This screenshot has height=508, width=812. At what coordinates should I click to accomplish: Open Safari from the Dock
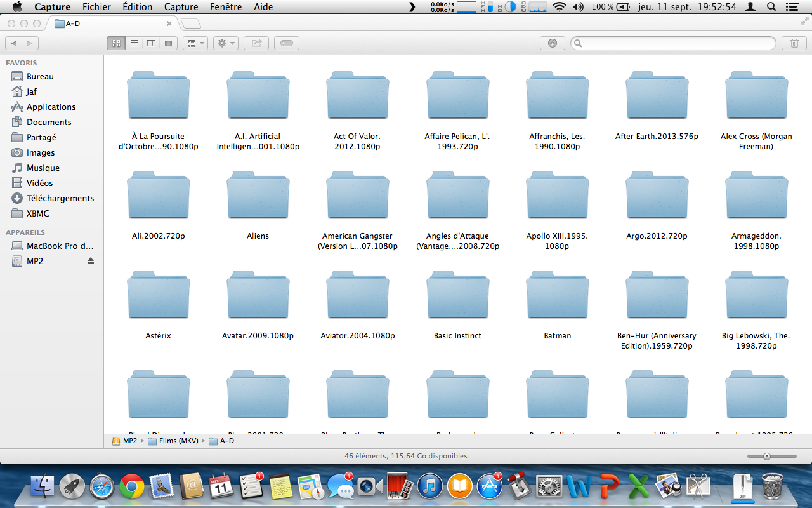[x=102, y=487]
